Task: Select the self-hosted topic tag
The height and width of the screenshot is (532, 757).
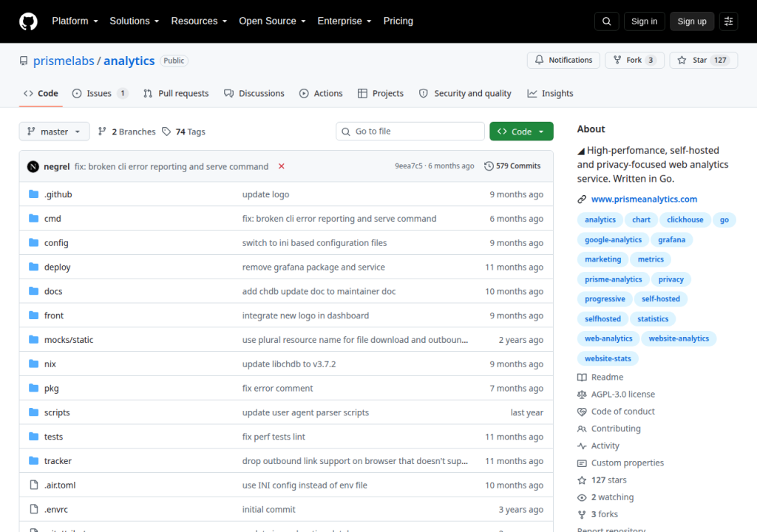Action: pos(660,299)
